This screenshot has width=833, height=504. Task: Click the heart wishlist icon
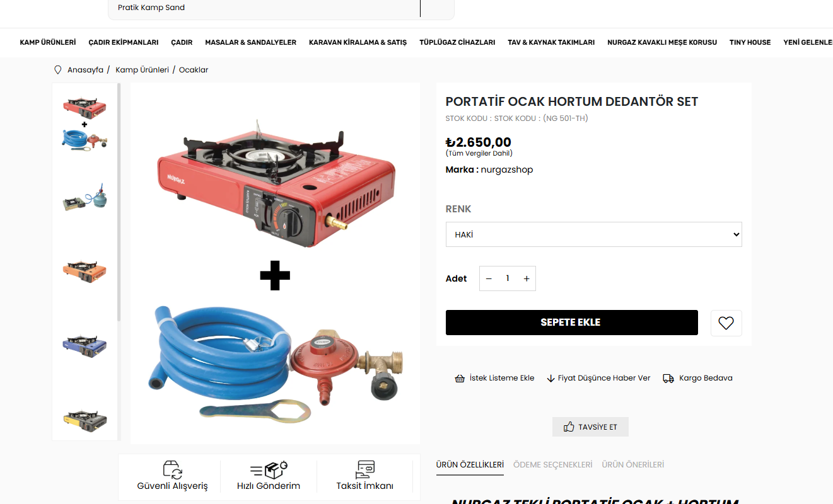(726, 323)
